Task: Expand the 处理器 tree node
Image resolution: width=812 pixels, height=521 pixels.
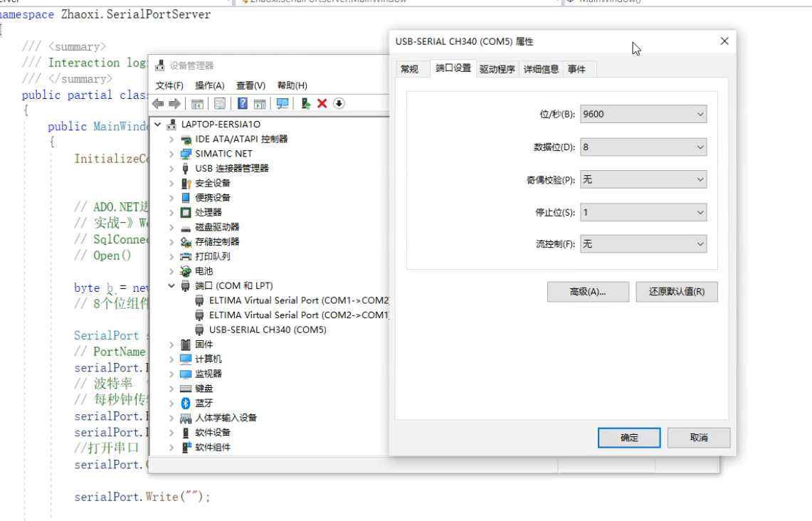Action: (x=170, y=211)
